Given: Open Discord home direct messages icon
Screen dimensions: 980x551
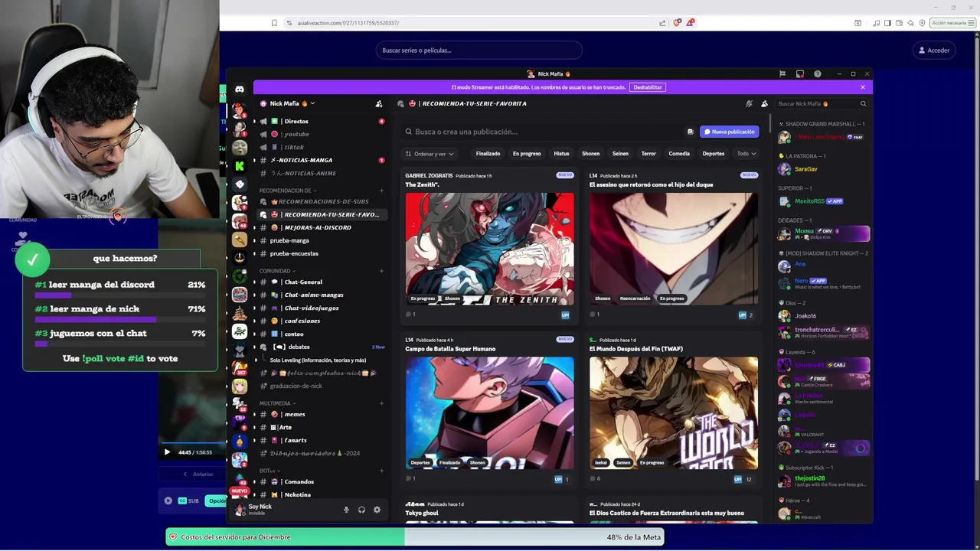Looking at the screenshot, I should tap(240, 90).
